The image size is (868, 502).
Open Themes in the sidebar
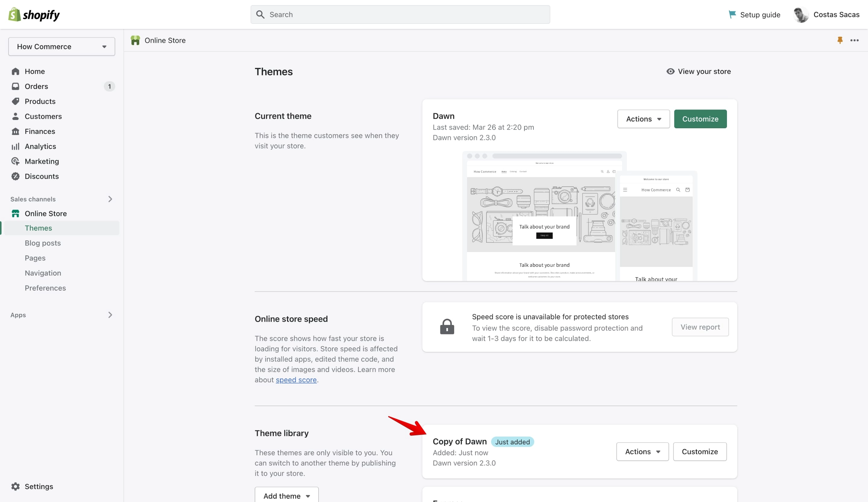click(62, 228)
